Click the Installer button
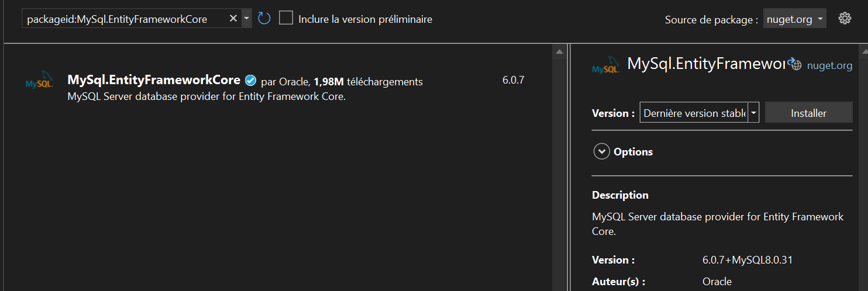This screenshot has height=291, width=868. [808, 113]
